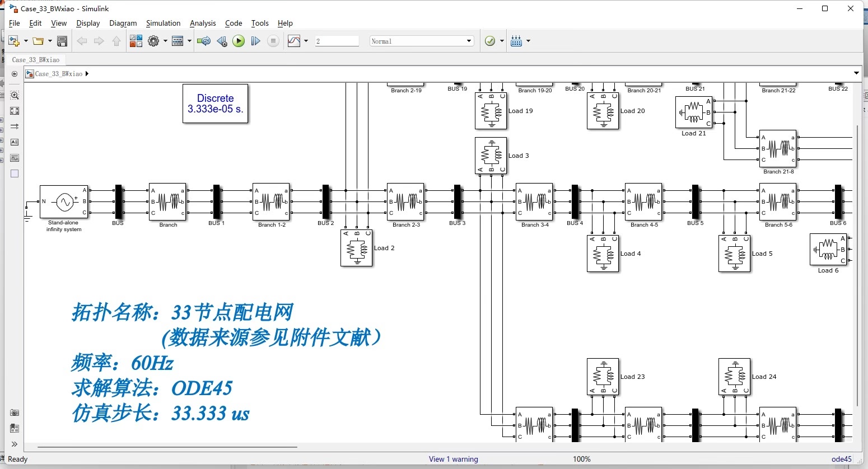
Task: Open the Simulation menu
Action: click(163, 23)
